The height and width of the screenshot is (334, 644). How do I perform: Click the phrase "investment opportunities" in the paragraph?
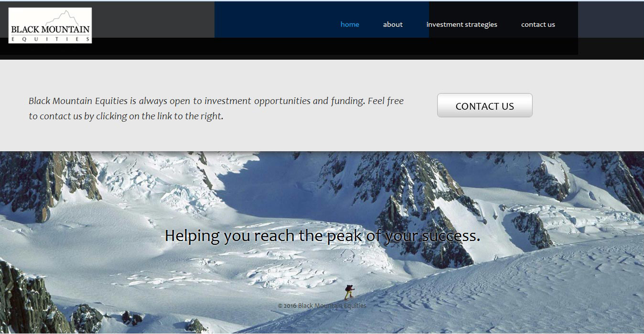258,101
